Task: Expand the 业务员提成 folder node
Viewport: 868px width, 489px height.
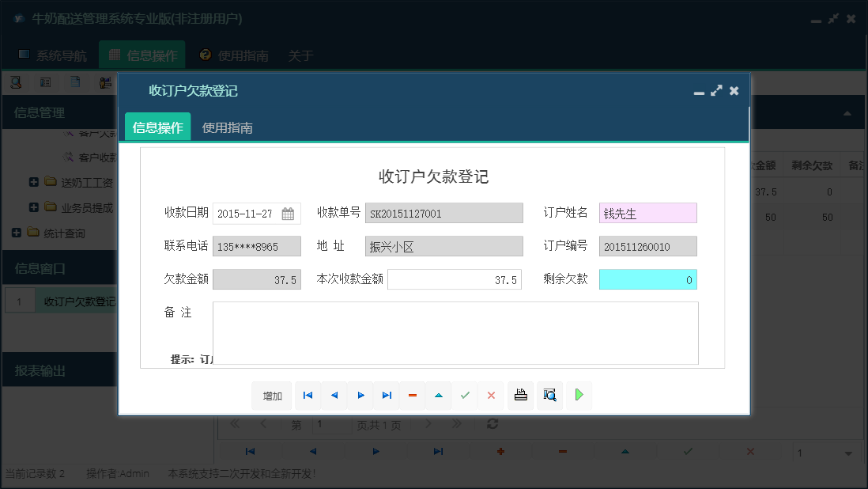Action: coord(32,207)
